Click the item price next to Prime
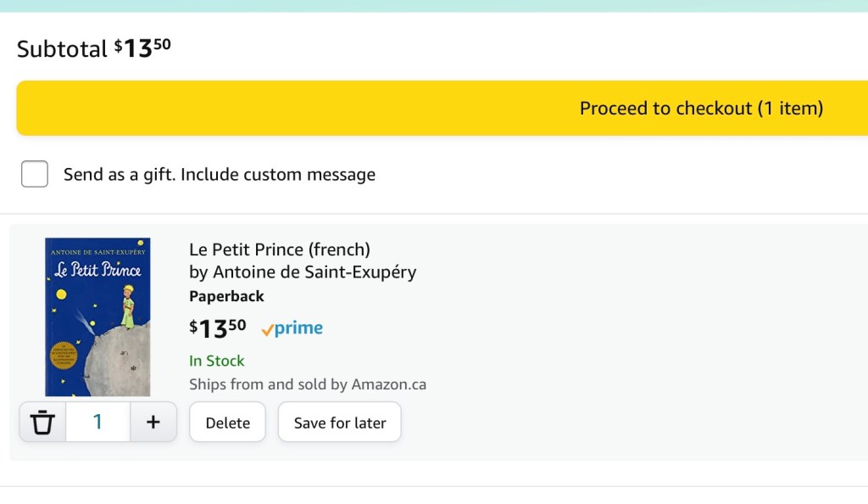Image resolution: width=868 pixels, height=504 pixels. point(218,328)
